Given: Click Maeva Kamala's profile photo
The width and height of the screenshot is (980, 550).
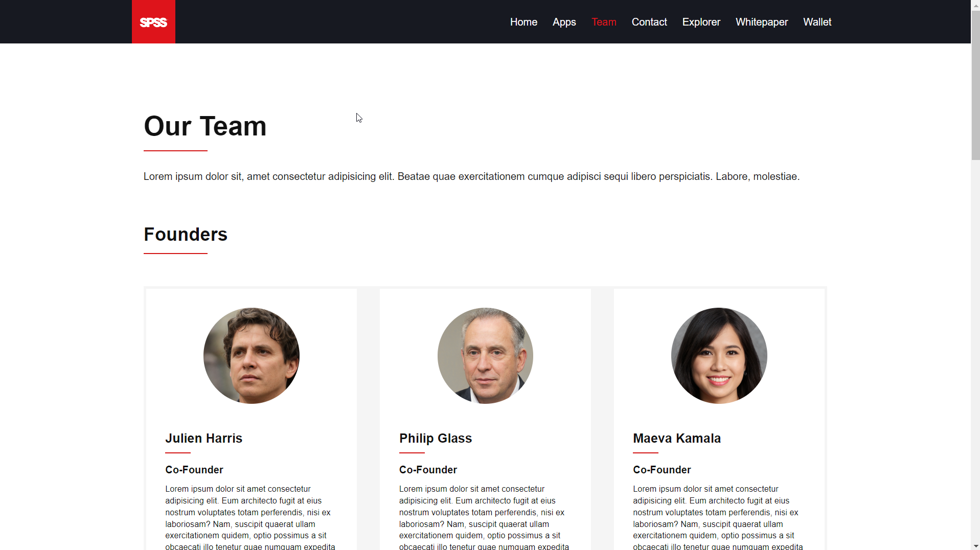Looking at the screenshot, I should pyautogui.click(x=719, y=355).
